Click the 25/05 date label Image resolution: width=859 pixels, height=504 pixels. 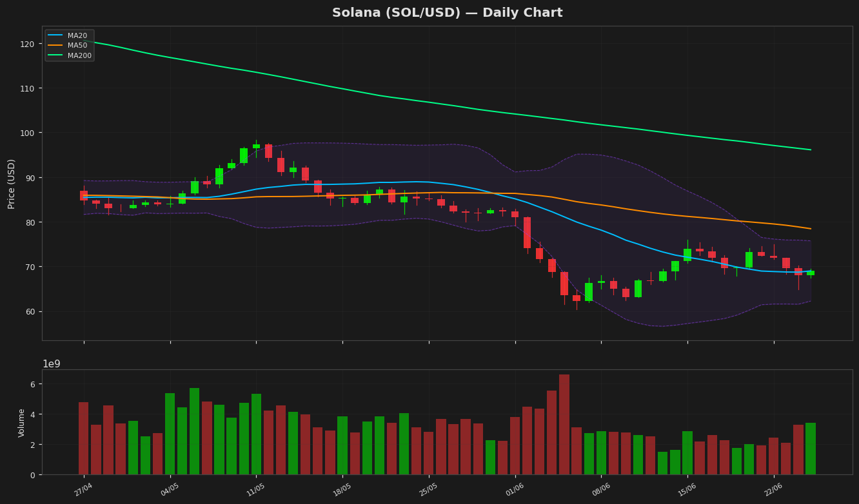428,490
